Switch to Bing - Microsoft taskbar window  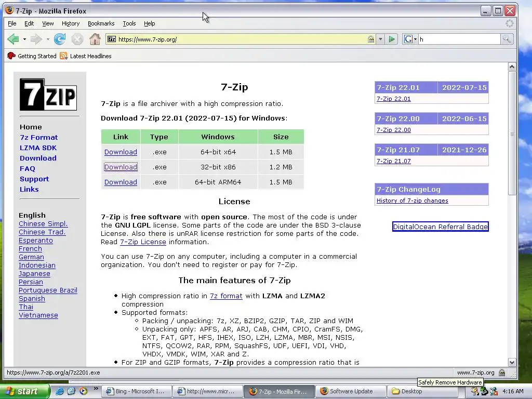point(137,391)
